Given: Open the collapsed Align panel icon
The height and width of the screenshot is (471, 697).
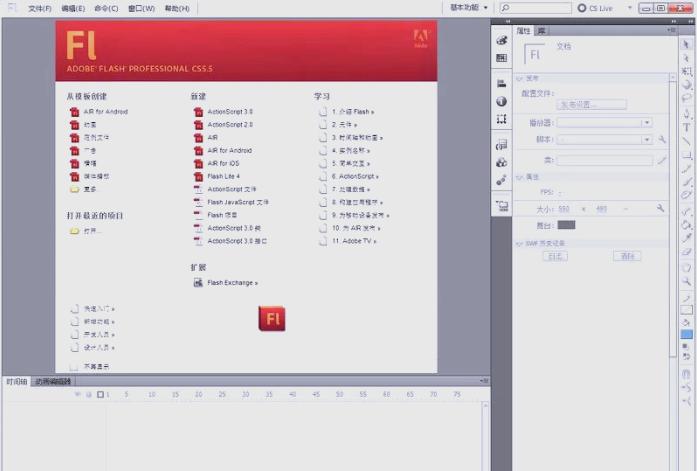Looking at the screenshot, I should (501, 84).
